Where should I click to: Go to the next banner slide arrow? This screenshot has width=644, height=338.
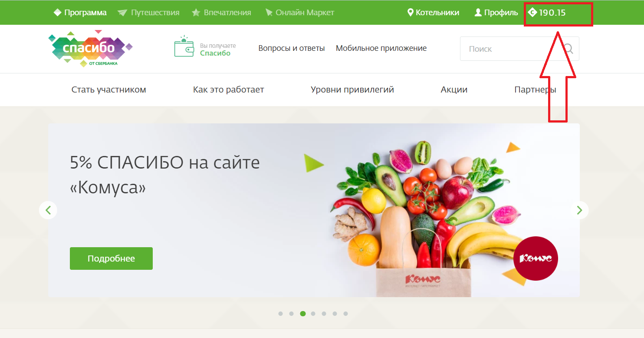click(579, 210)
